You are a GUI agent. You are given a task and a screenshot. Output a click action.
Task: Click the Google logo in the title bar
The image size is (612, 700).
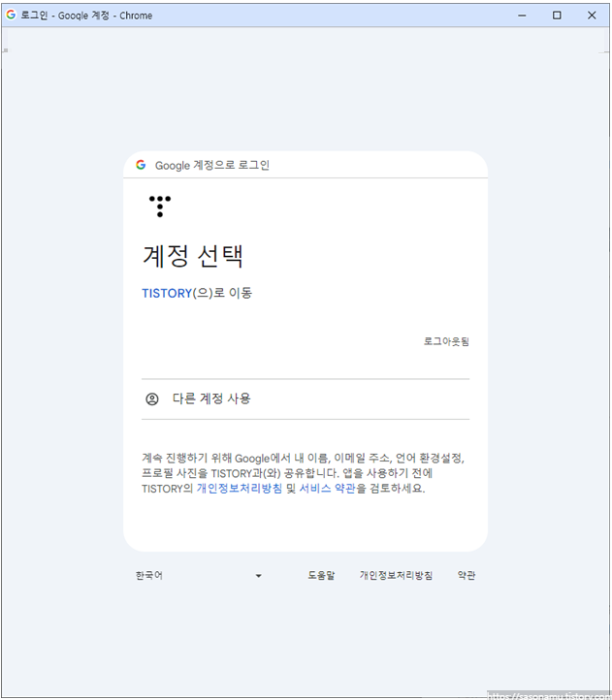[x=11, y=15]
